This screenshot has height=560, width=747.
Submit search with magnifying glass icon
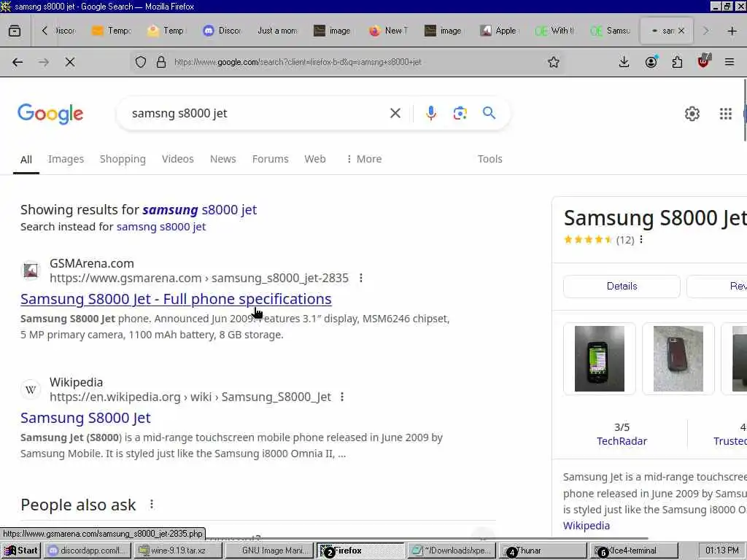(489, 113)
